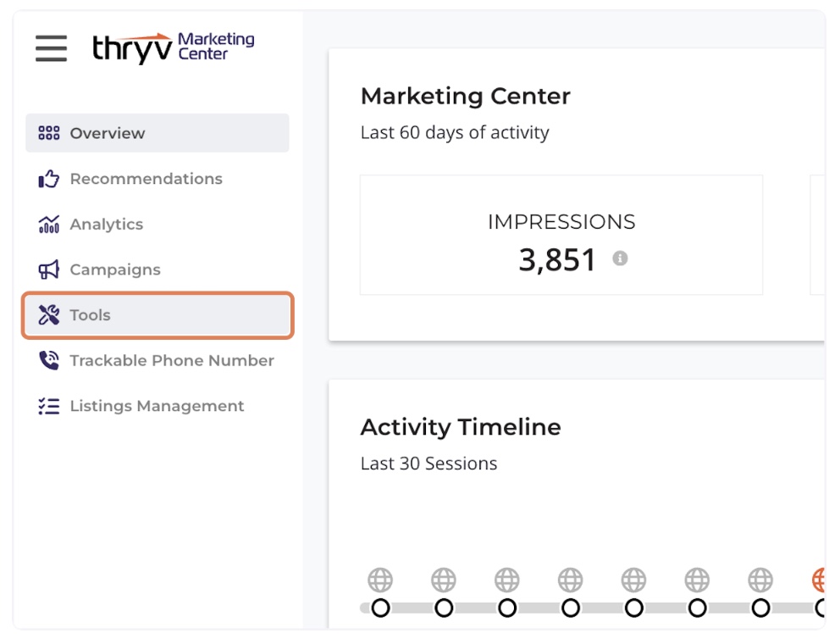Select the Tools wrench icon
840x644 pixels.
click(48, 314)
